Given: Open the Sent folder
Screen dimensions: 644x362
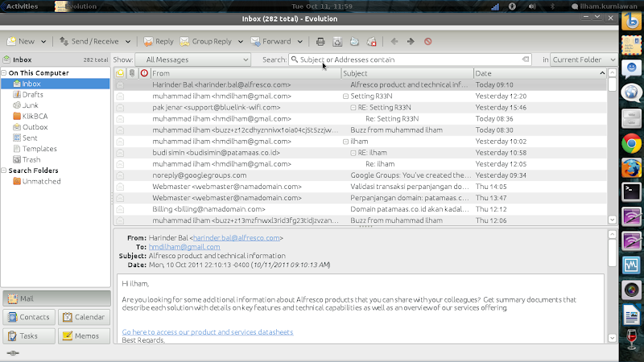Looking at the screenshot, I should tap(30, 138).
